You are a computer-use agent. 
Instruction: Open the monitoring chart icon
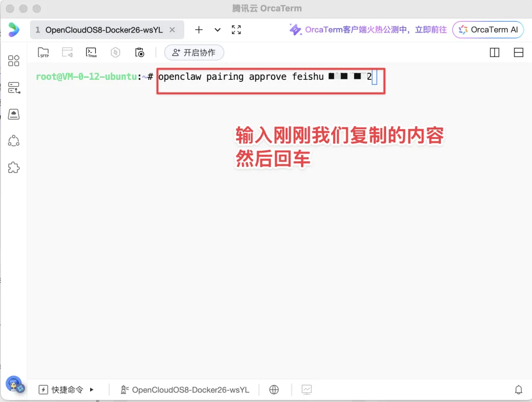click(x=306, y=390)
